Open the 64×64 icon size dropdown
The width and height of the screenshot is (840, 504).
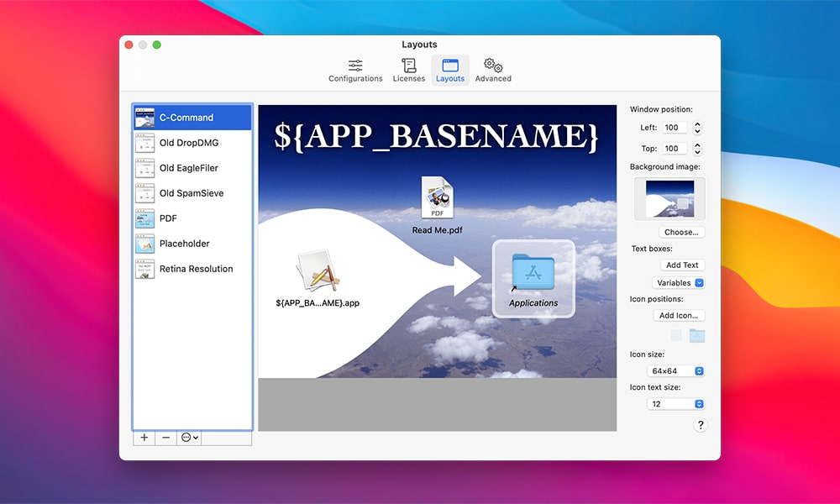click(675, 370)
